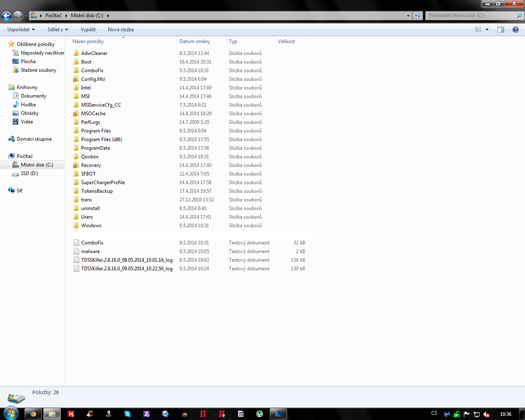Click the blue chart icon on taskbar

click(278, 414)
